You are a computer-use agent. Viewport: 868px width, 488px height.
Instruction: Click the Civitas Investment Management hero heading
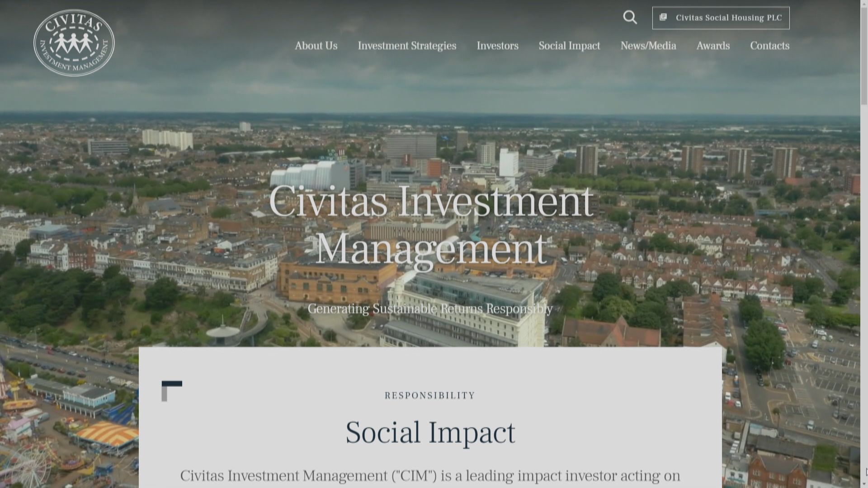[431, 225]
